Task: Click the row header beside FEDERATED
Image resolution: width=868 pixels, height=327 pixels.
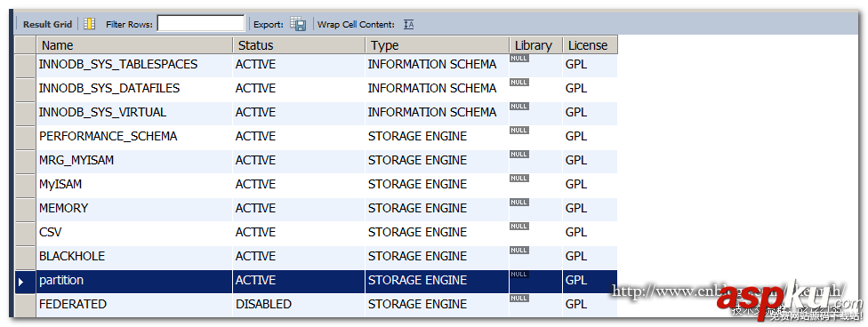Action: pyautogui.click(x=25, y=306)
